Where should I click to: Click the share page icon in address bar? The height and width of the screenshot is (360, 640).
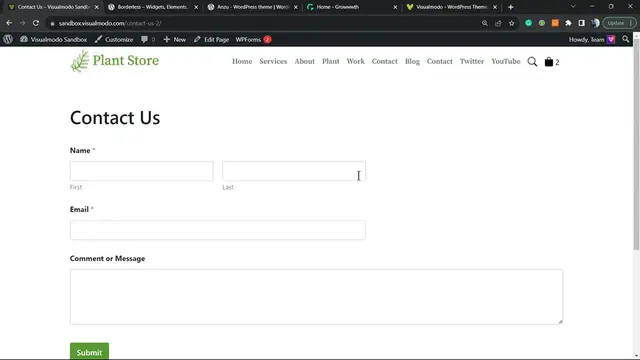tap(498, 23)
